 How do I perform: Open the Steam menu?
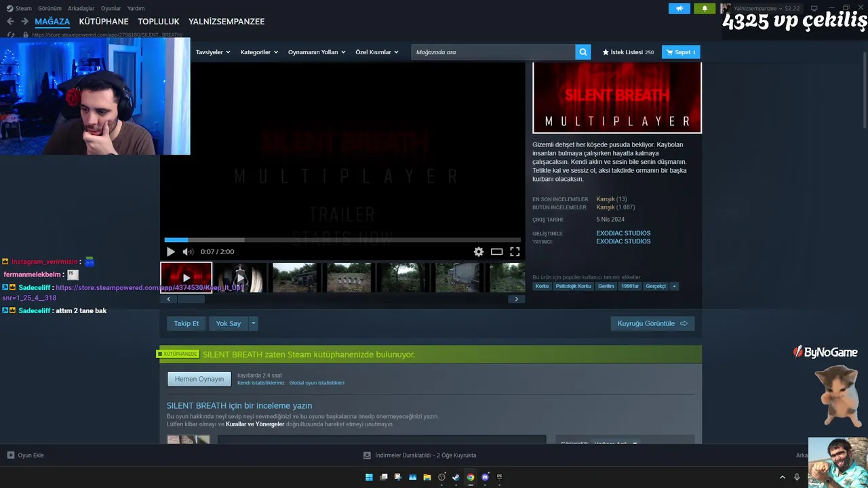[20, 8]
